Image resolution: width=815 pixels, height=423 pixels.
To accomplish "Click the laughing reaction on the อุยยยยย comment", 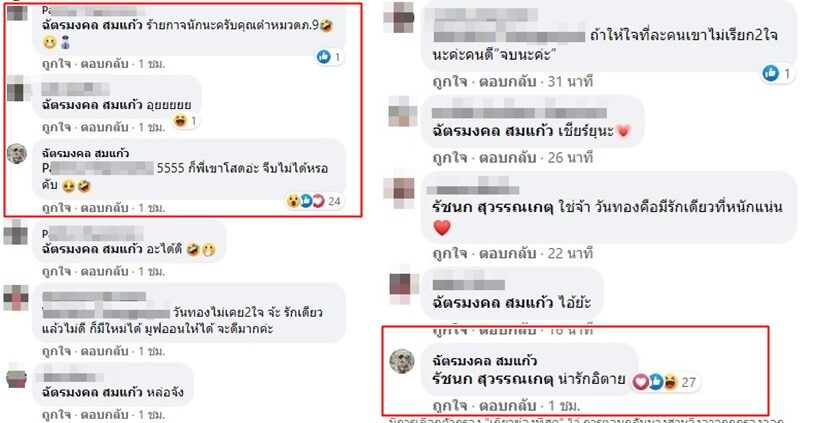I will tap(180, 121).
